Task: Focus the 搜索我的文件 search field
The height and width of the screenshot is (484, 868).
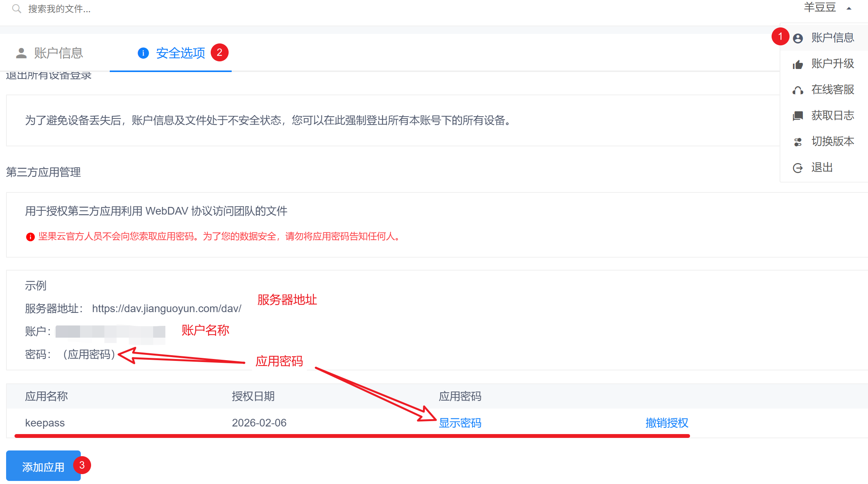Action: [59, 8]
